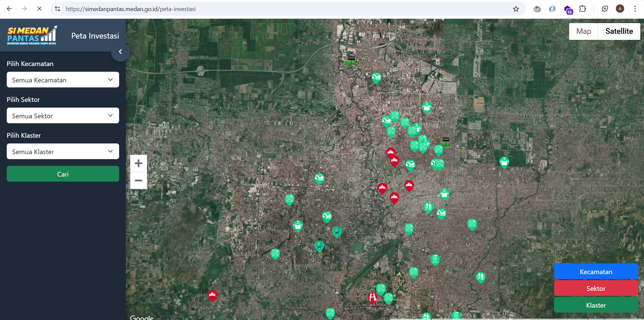Open the browser Extensions puzzle icon
644x320 pixels.
tap(583, 9)
